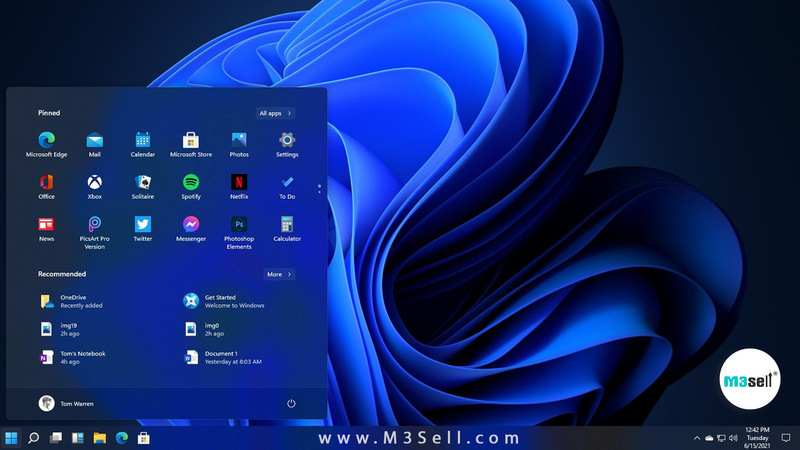Image resolution: width=800 pixels, height=450 pixels.
Task: Launch the Photos app
Action: pos(239,144)
